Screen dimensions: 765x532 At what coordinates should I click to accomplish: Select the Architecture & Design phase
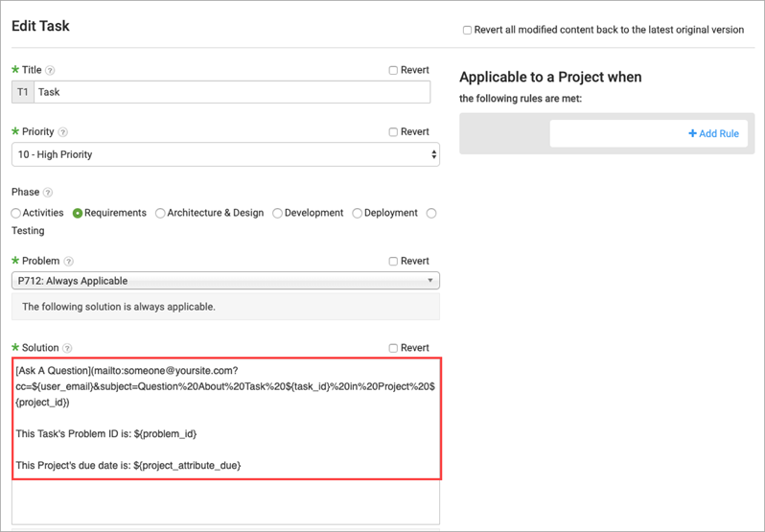(x=160, y=214)
